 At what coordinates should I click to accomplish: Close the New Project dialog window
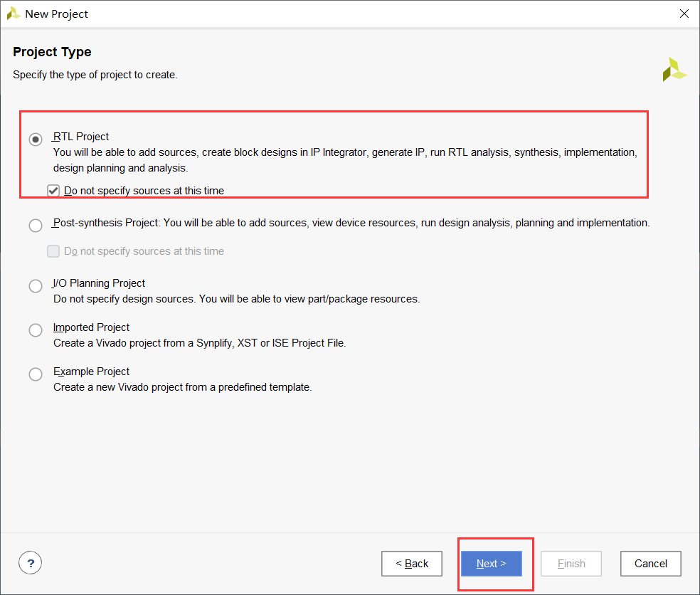point(684,14)
